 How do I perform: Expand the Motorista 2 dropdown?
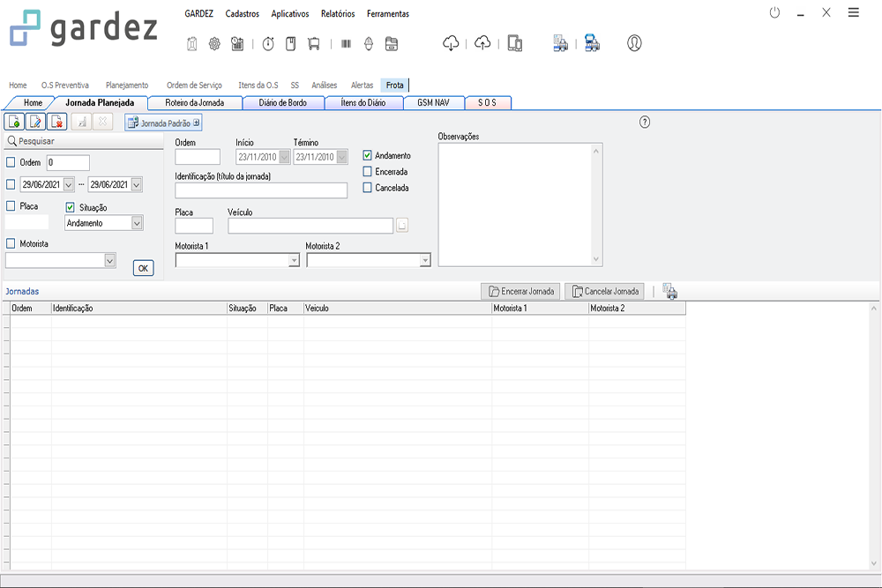(425, 260)
